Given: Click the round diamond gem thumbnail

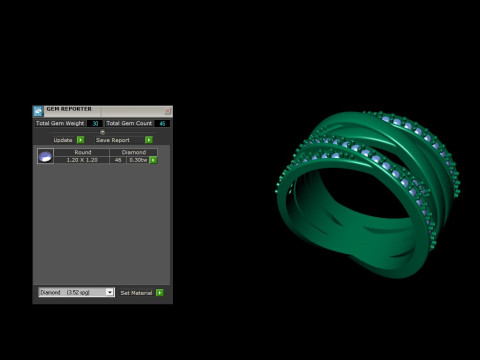Looking at the screenshot, I should [45, 156].
